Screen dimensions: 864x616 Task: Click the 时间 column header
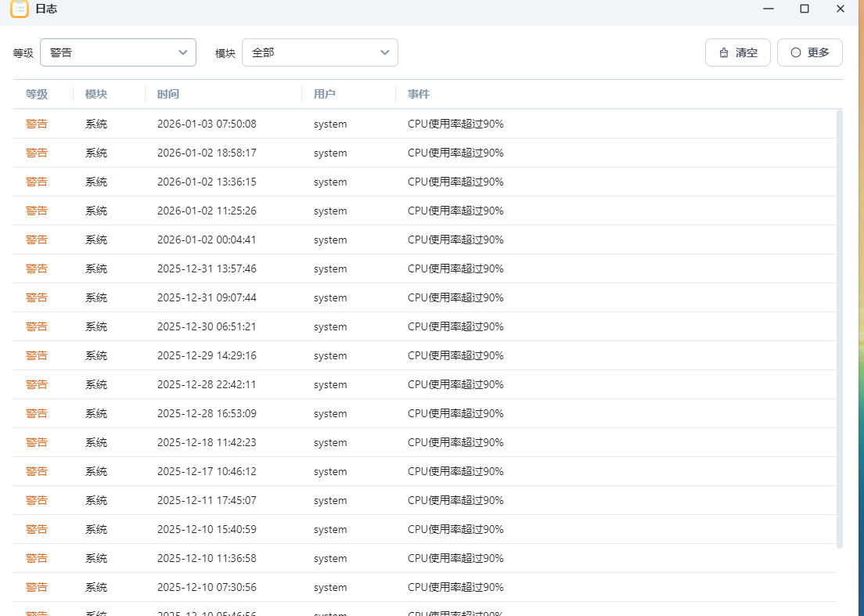point(168,94)
